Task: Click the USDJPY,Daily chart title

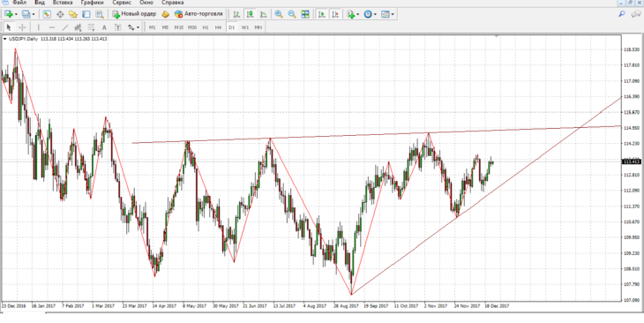Action: [x=23, y=39]
